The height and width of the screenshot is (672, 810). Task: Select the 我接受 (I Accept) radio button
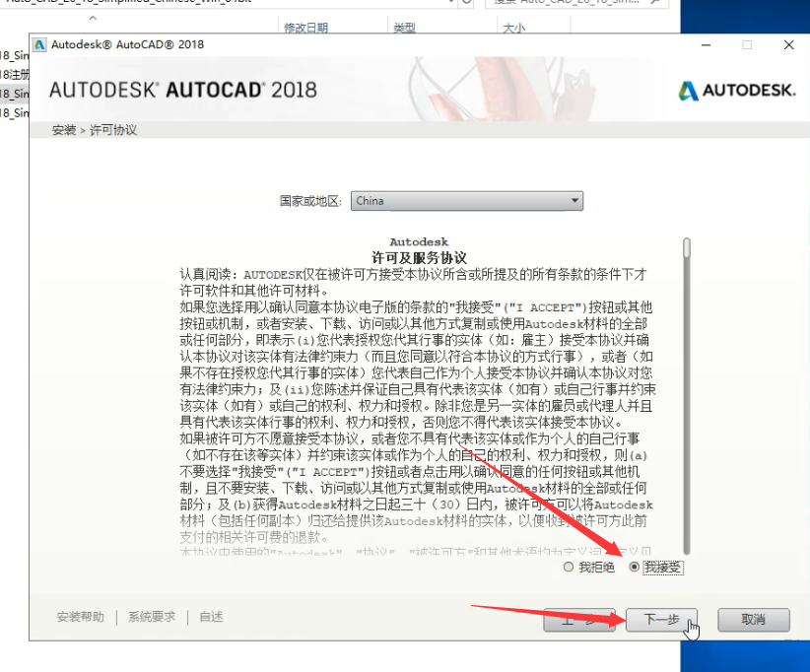coord(635,568)
